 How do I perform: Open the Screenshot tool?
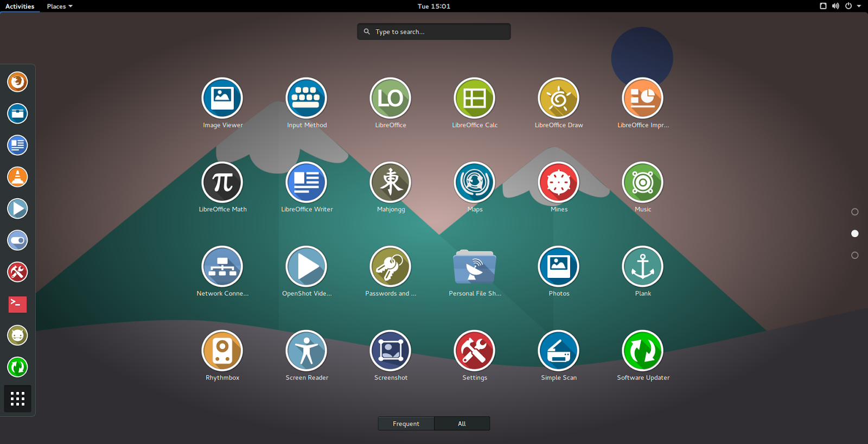coord(391,351)
